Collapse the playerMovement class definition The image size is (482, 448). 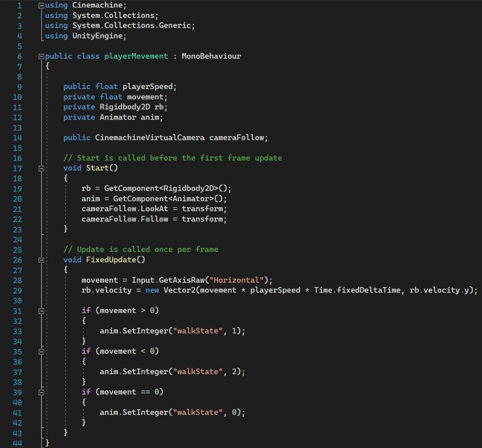(x=41, y=56)
